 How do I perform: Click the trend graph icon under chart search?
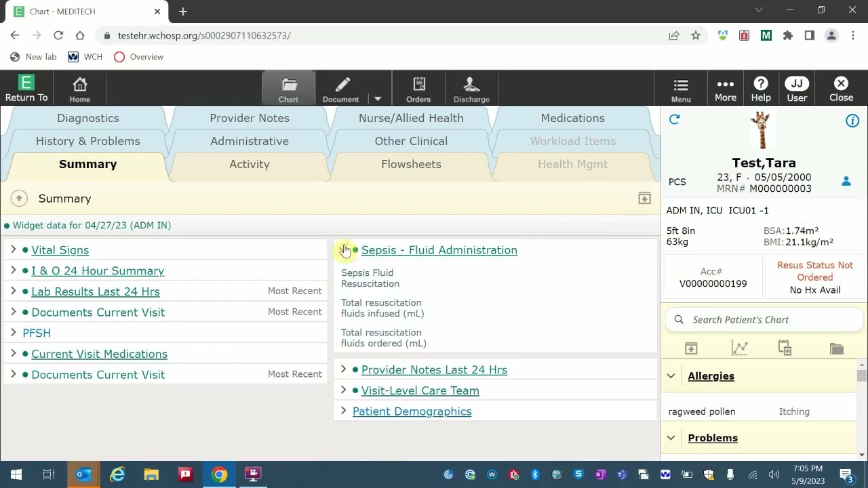click(739, 348)
